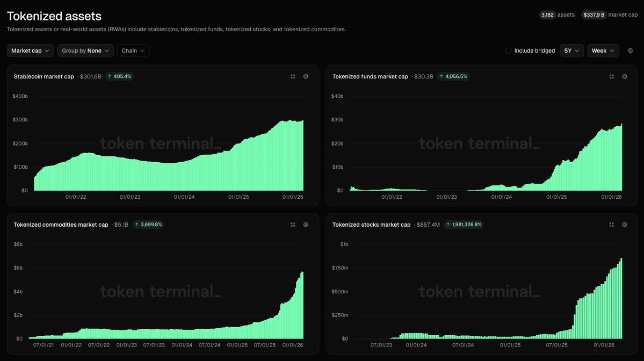Click the 1,981,326.8% tokenized stocks badge
Viewport: 644px width, 361px height.
(463, 225)
